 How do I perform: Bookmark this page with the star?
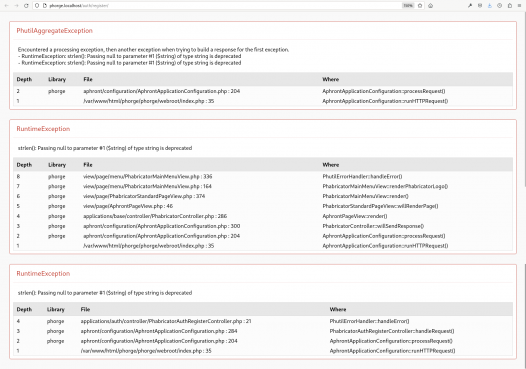pyautogui.click(x=420, y=6)
